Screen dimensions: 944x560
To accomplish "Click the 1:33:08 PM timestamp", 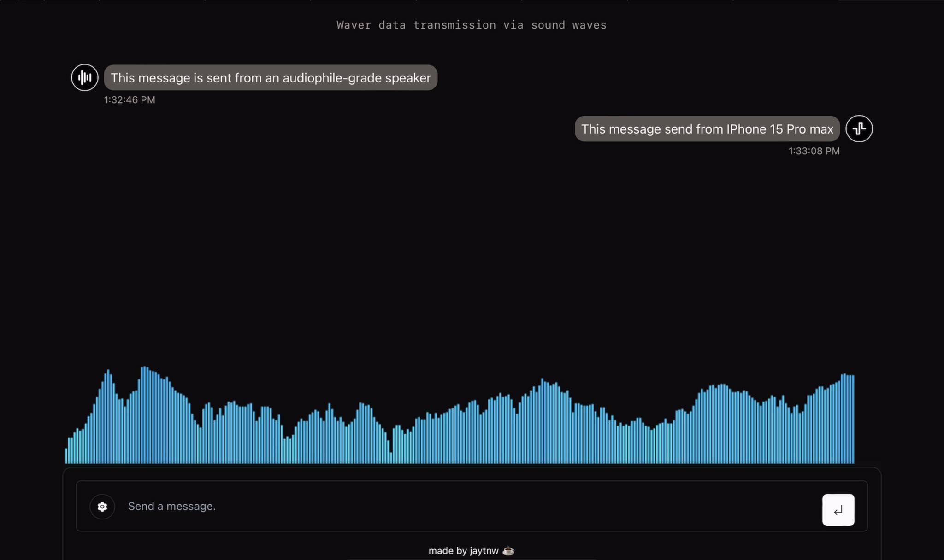I will 814,151.
